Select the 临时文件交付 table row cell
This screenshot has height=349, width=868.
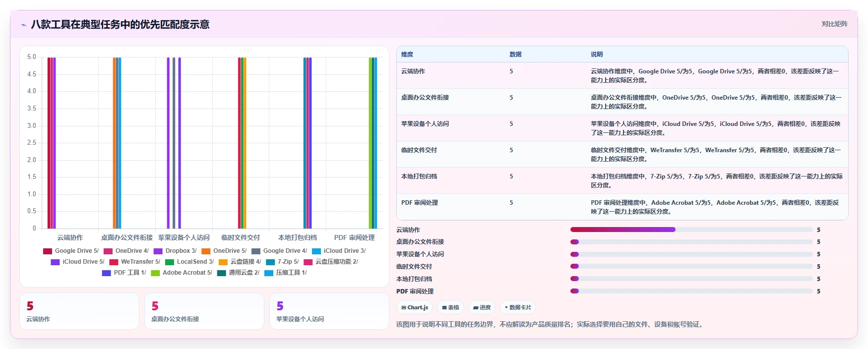(x=451, y=154)
